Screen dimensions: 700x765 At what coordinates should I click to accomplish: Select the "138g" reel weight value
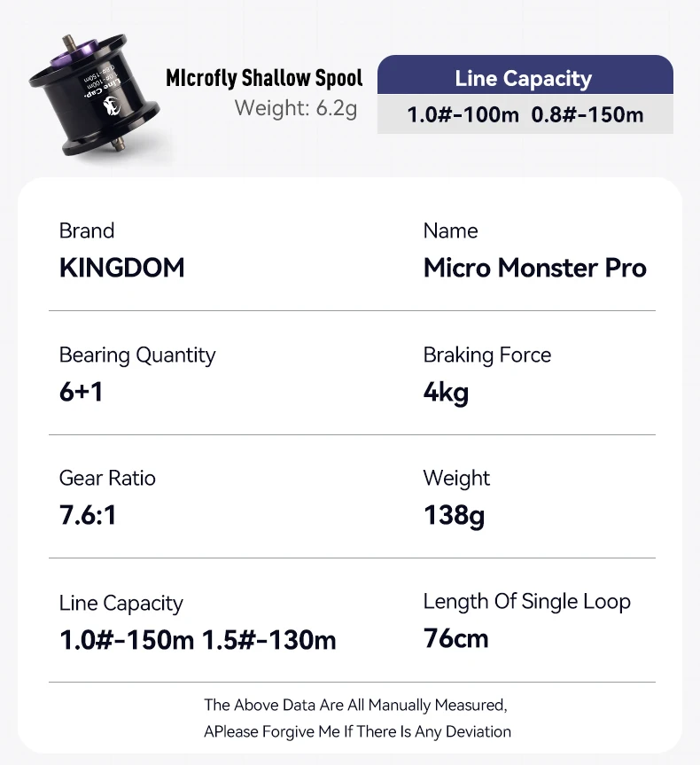pos(454,515)
